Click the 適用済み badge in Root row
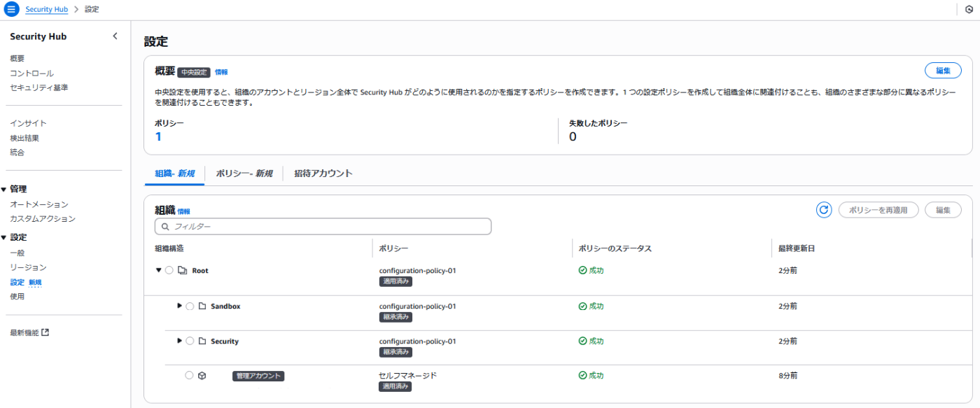 click(395, 282)
